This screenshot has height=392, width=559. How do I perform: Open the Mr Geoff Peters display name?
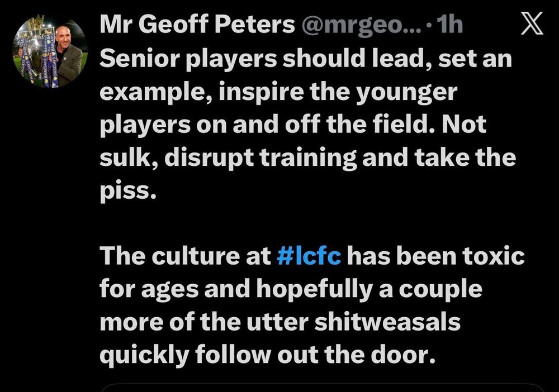point(197,25)
